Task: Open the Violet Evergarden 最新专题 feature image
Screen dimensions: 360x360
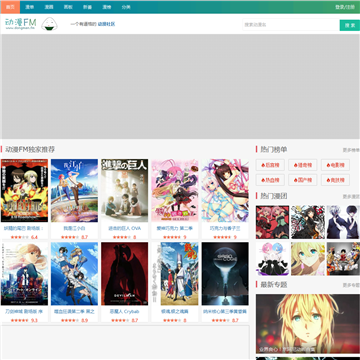Action: pyautogui.click(x=308, y=324)
